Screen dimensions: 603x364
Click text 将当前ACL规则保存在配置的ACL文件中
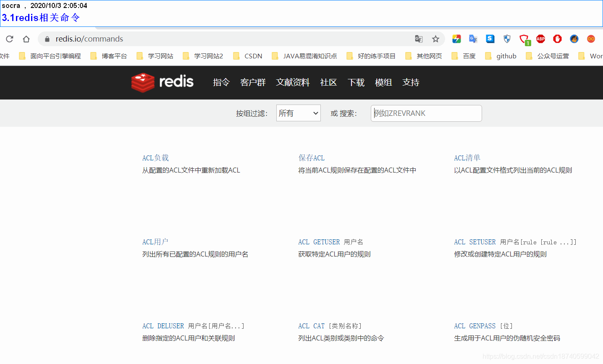357,170
